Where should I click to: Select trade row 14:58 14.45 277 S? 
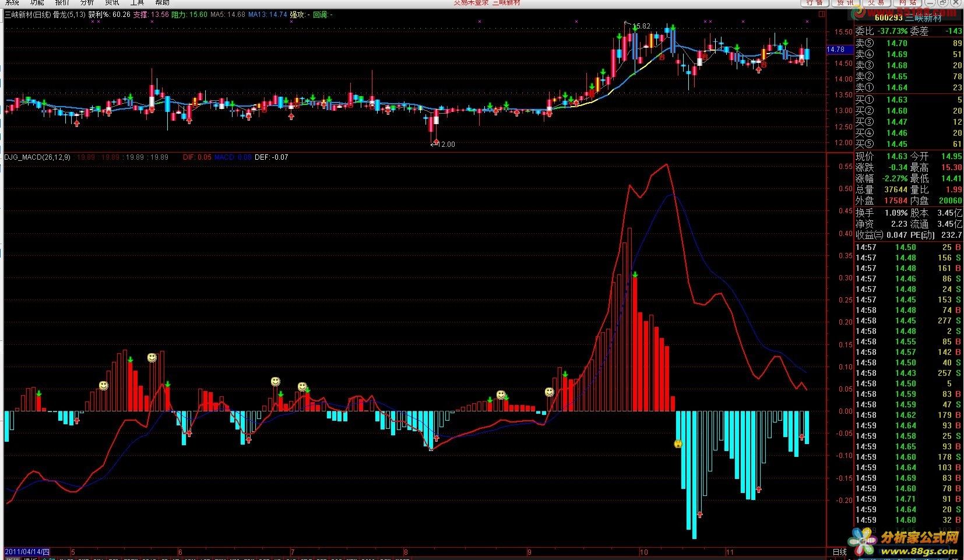point(909,320)
